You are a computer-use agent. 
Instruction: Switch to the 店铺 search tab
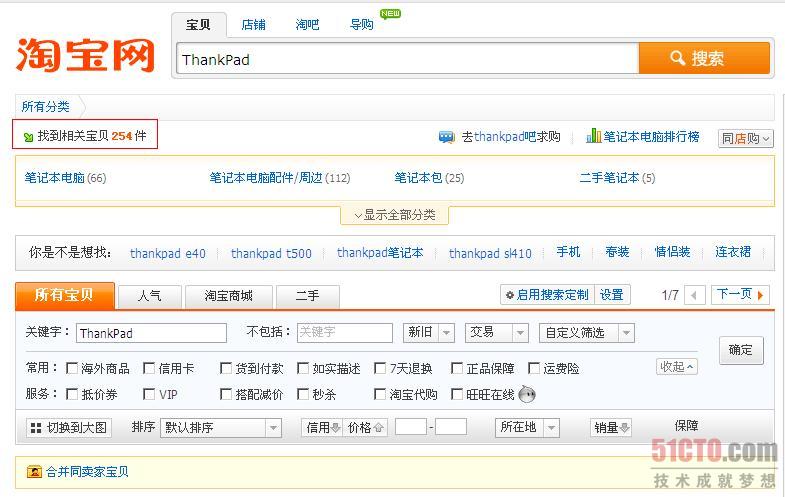point(253,25)
